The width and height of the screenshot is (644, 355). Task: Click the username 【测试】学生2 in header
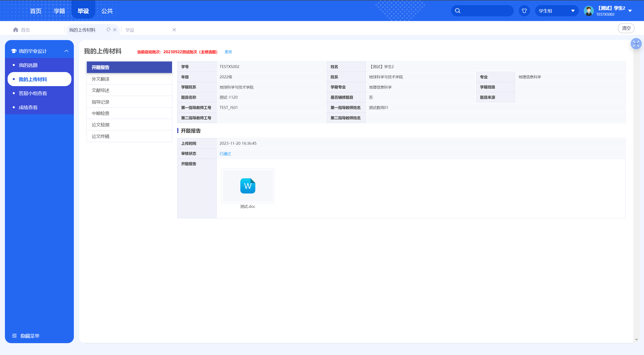(x=611, y=8)
